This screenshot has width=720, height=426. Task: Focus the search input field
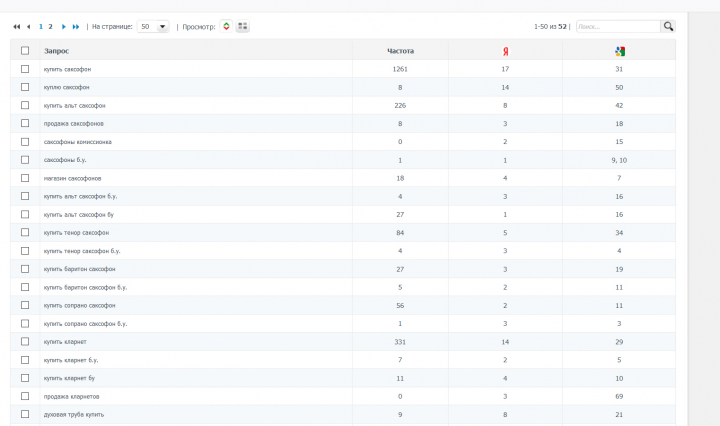coord(618,26)
